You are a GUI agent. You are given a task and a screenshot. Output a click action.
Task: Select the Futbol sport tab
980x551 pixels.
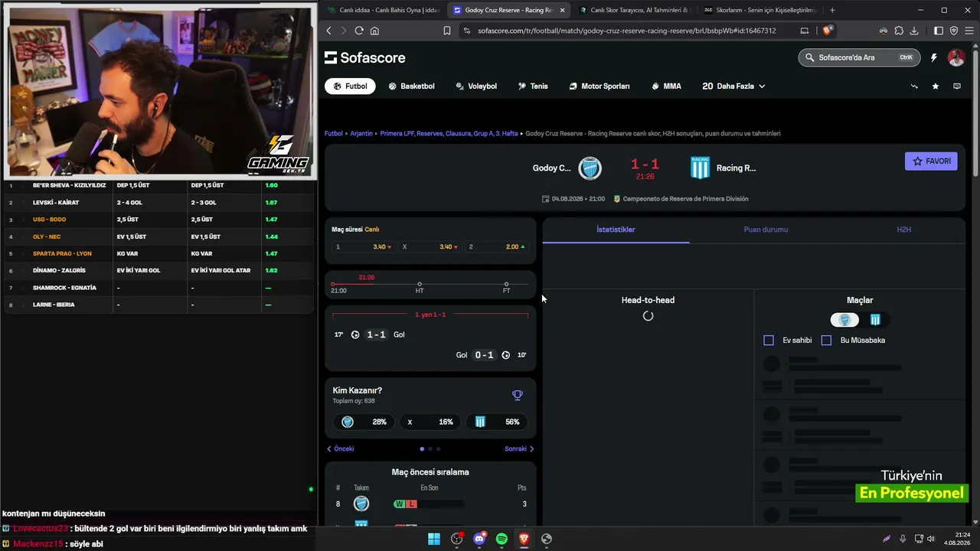[350, 86]
